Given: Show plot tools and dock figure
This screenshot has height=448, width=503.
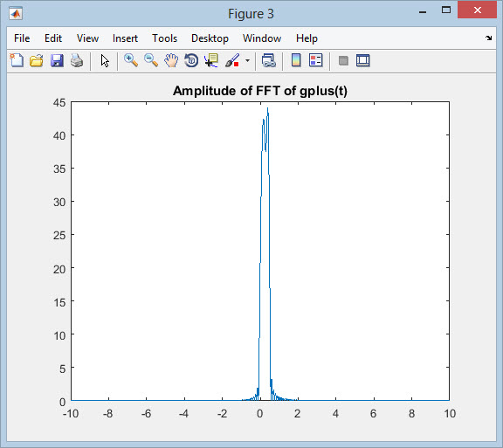Looking at the screenshot, I should (363, 60).
